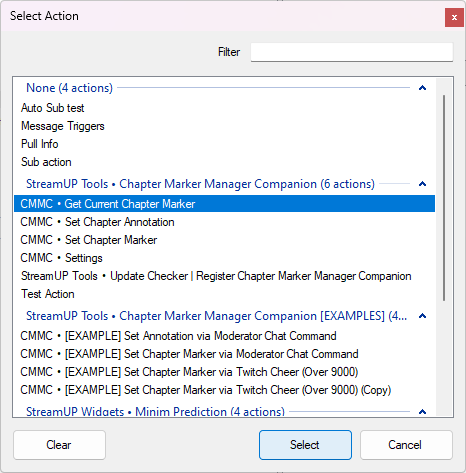Image resolution: width=466 pixels, height=473 pixels.
Task: Click the Cancel button
Action: [x=406, y=445]
